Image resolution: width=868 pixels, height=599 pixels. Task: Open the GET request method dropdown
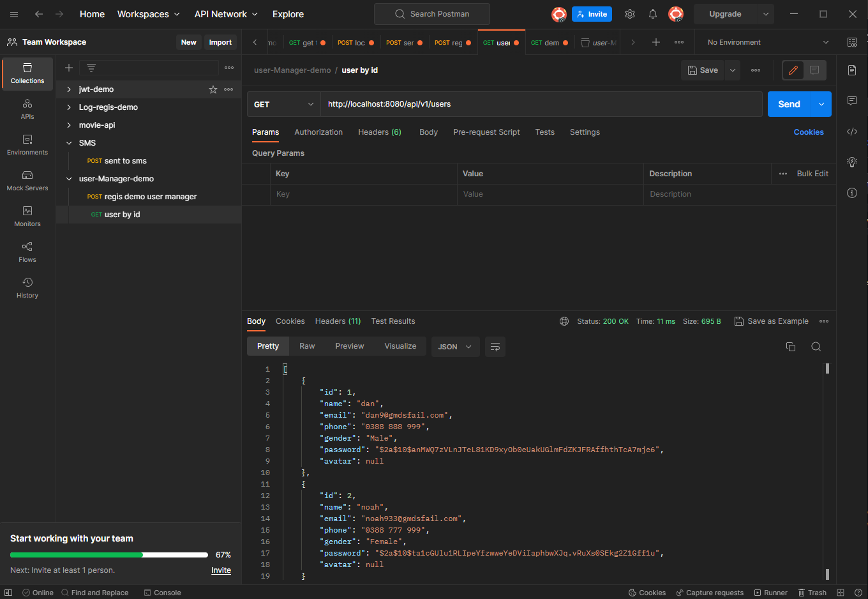(283, 103)
